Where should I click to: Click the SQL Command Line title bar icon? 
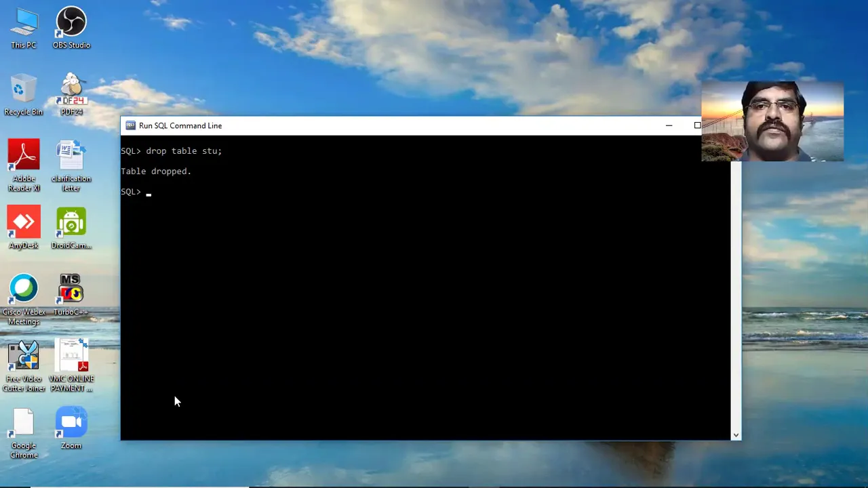(130, 125)
